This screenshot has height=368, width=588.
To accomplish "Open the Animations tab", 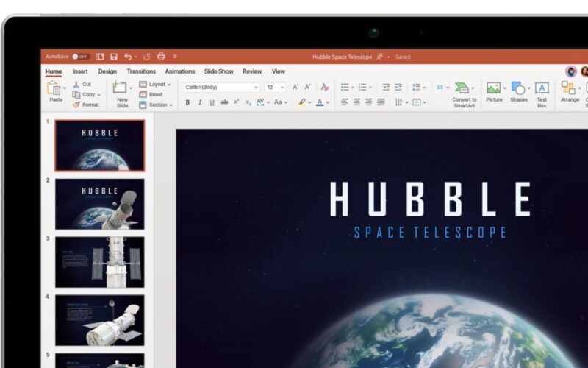I will (180, 71).
